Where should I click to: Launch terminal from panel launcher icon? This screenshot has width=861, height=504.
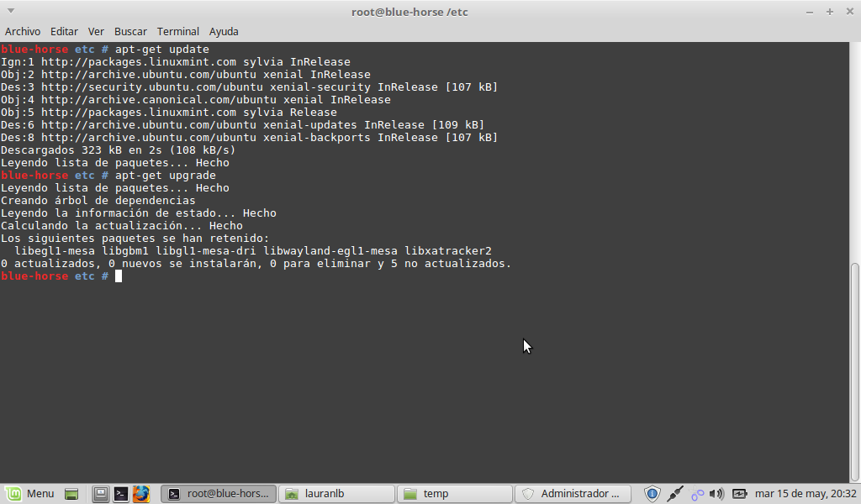coord(121,494)
